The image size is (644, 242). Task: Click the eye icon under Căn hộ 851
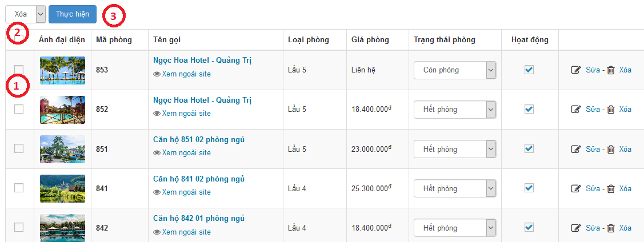pos(157,153)
